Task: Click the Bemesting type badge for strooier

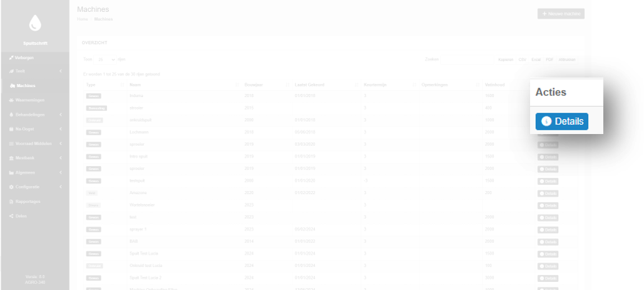Action: pyautogui.click(x=96, y=108)
